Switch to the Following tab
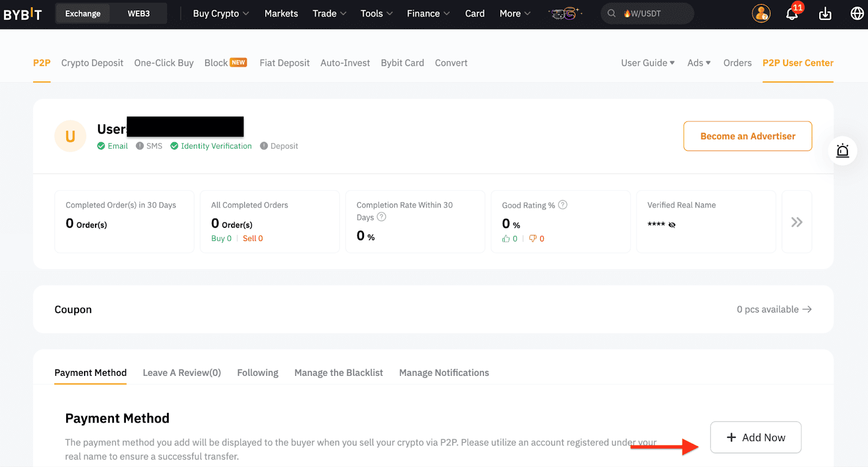This screenshot has width=868, height=467. coord(258,373)
